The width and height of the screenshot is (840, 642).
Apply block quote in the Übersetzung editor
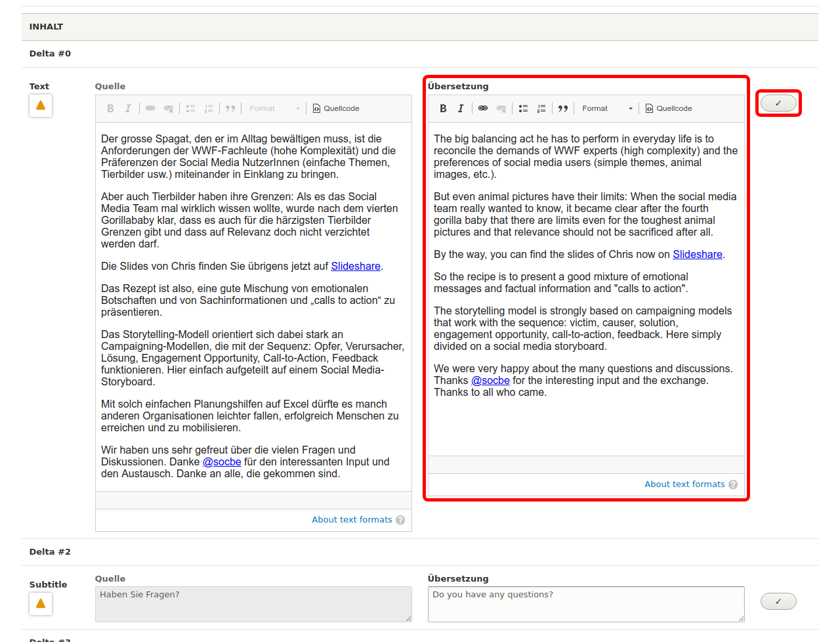coord(563,108)
